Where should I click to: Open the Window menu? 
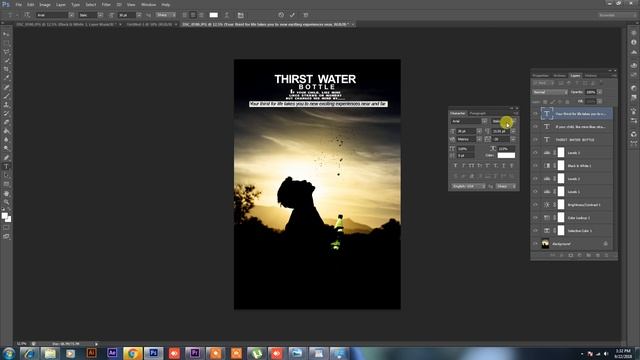click(x=148, y=4)
